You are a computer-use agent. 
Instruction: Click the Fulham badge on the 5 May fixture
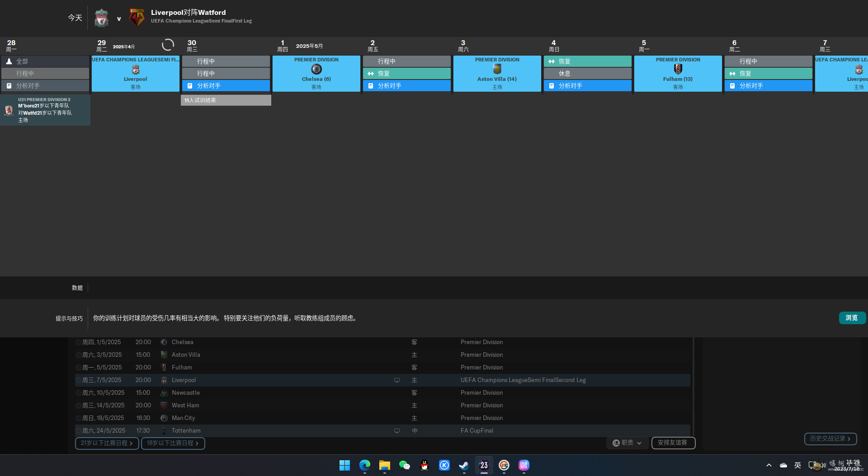[x=678, y=69]
